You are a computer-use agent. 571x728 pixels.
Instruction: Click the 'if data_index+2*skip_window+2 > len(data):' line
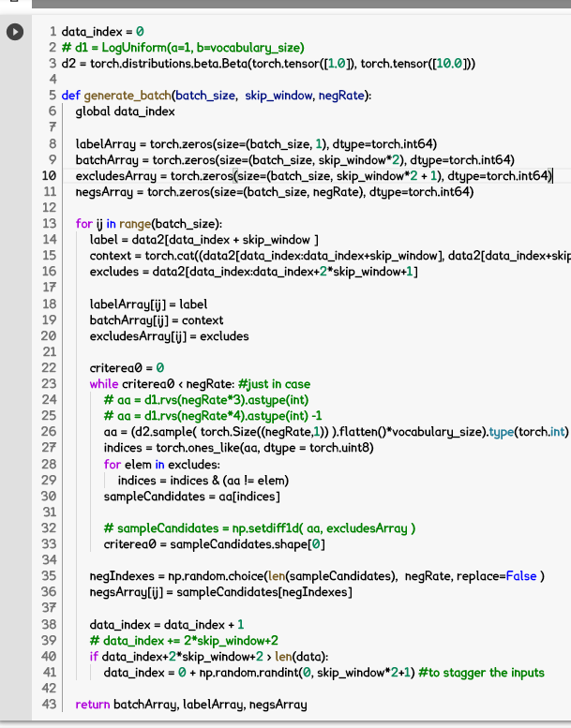point(209,657)
